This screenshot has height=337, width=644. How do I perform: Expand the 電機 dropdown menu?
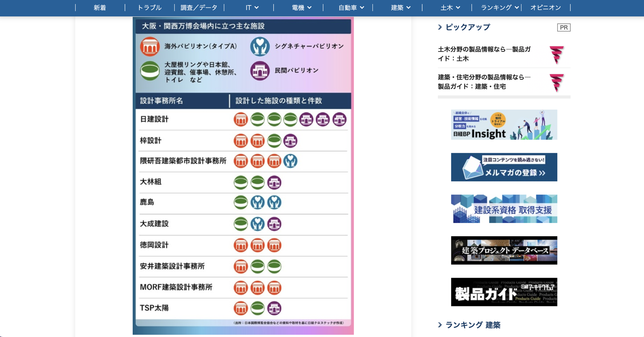tap(302, 8)
